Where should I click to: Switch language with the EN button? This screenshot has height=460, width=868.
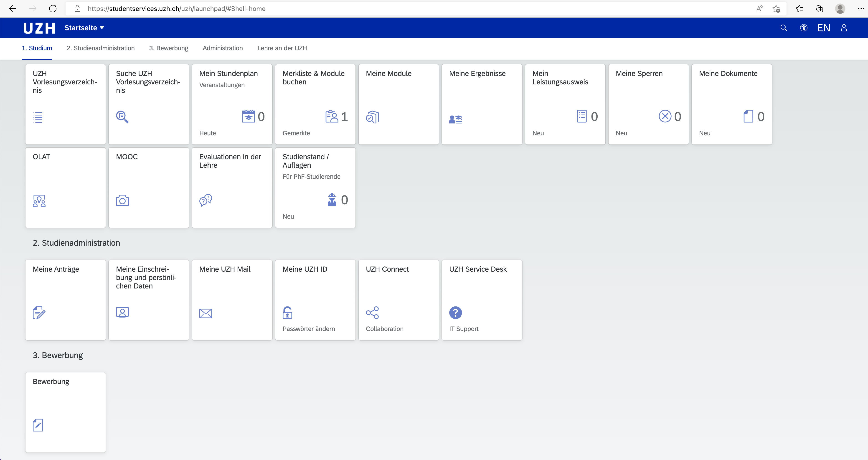pos(824,28)
